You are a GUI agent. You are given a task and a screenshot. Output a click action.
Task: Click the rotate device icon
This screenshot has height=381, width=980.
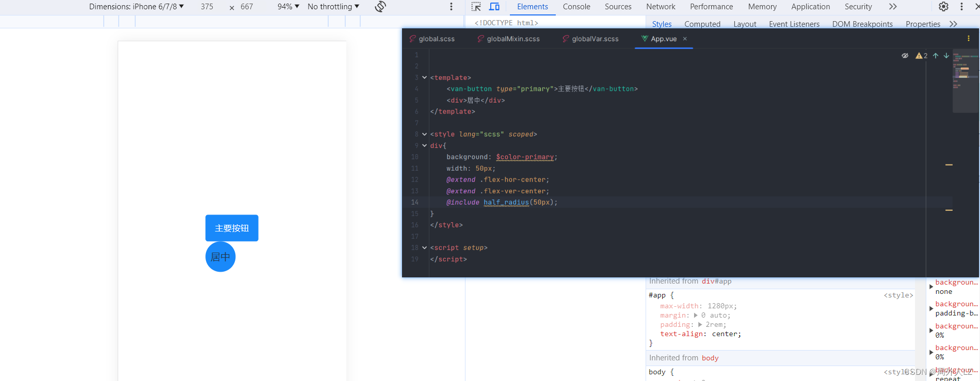pos(380,7)
